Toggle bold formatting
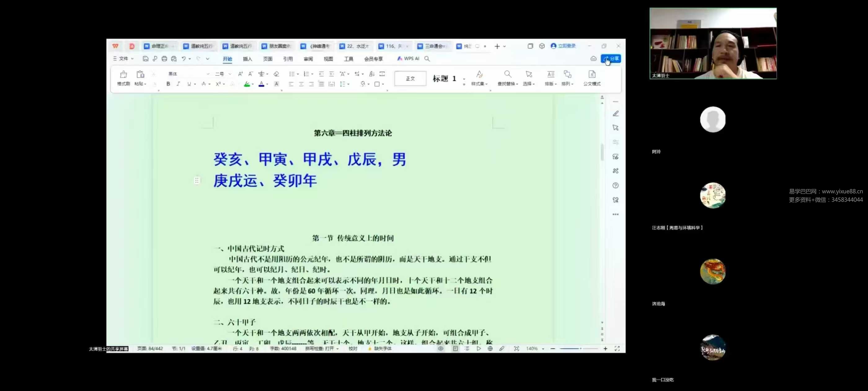 point(168,84)
